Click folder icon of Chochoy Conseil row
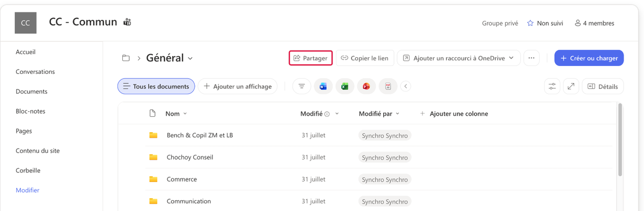Image resolution: width=644 pixels, height=211 pixels. coord(153,157)
